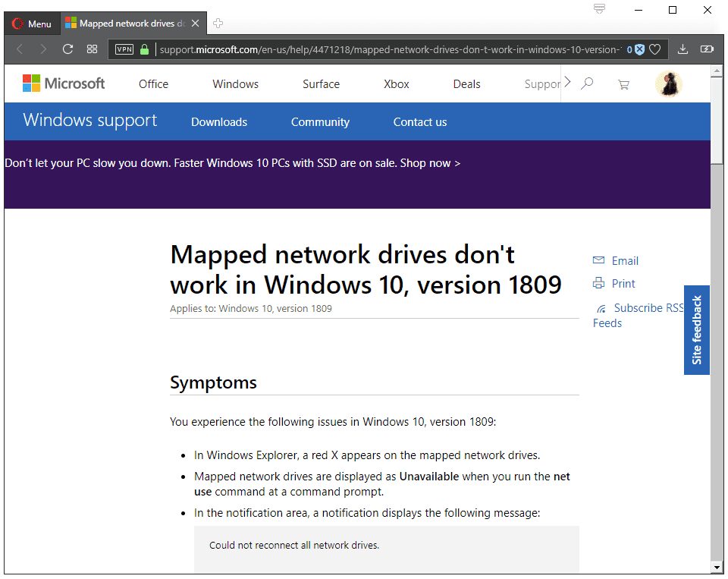This screenshot has height=579, width=728.
Task: Click the green padlock security icon
Action: pos(144,49)
